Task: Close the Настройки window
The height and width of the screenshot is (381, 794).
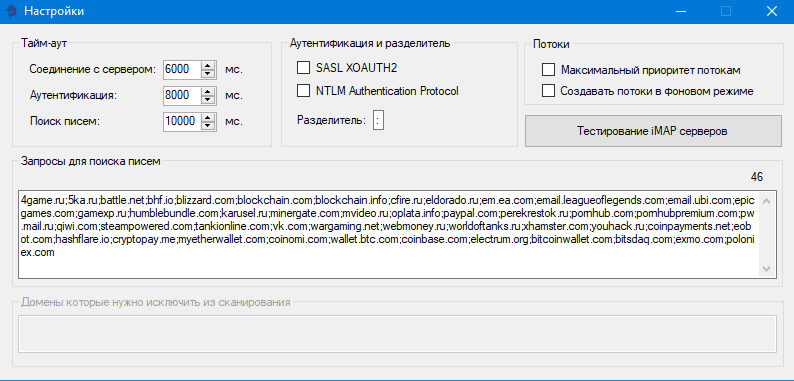Action: pos(771,11)
